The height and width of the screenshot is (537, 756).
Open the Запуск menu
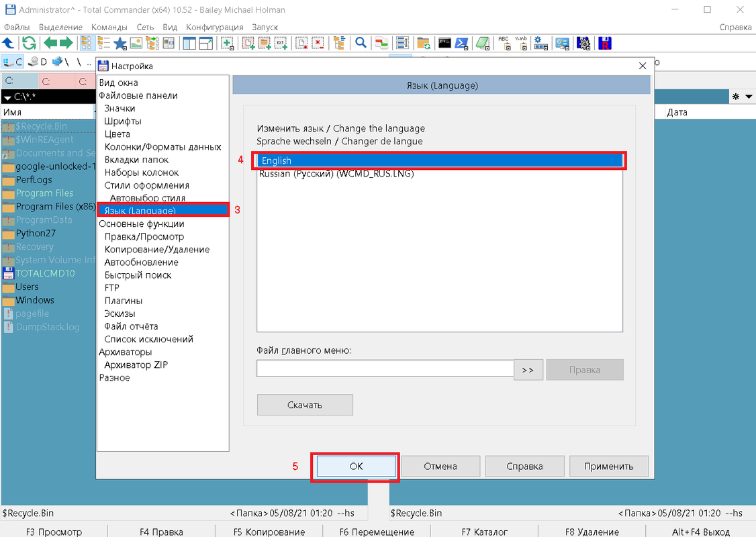[x=265, y=27]
